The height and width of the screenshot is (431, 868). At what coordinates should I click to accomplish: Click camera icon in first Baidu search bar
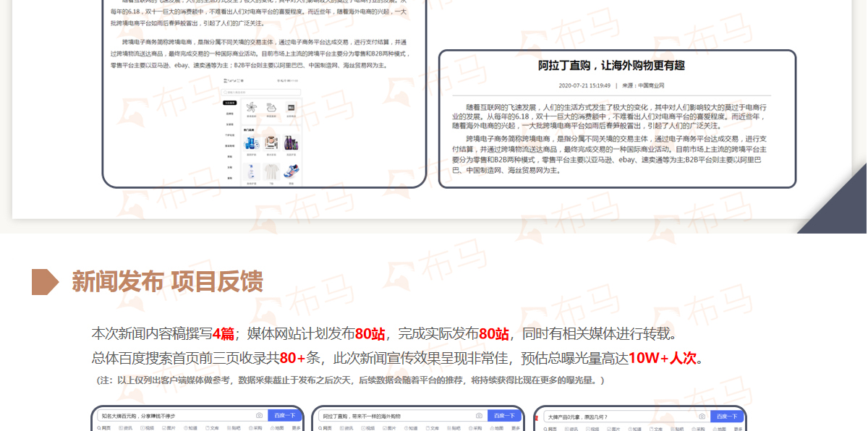(259, 416)
